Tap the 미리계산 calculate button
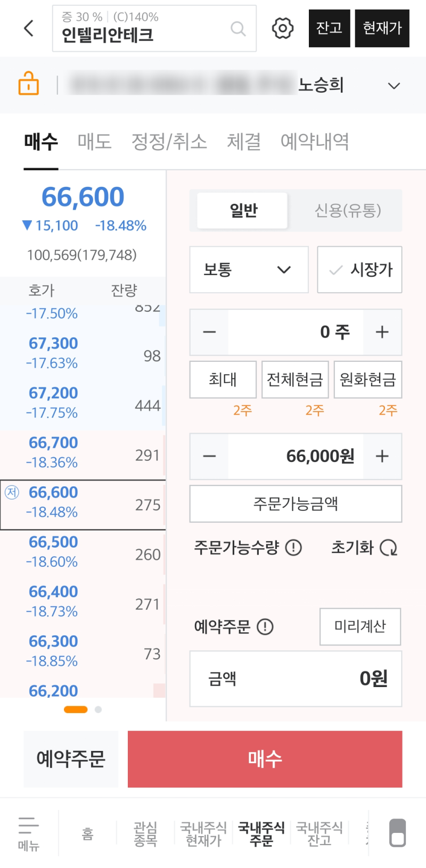The width and height of the screenshot is (426, 868). click(360, 627)
